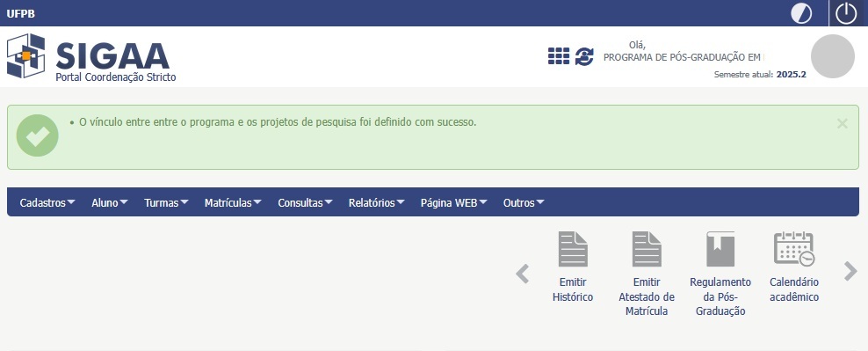Image resolution: width=868 pixels, height=351 pixels.
Task: Open the user profile avatar
Action: [x=833, y=56]
